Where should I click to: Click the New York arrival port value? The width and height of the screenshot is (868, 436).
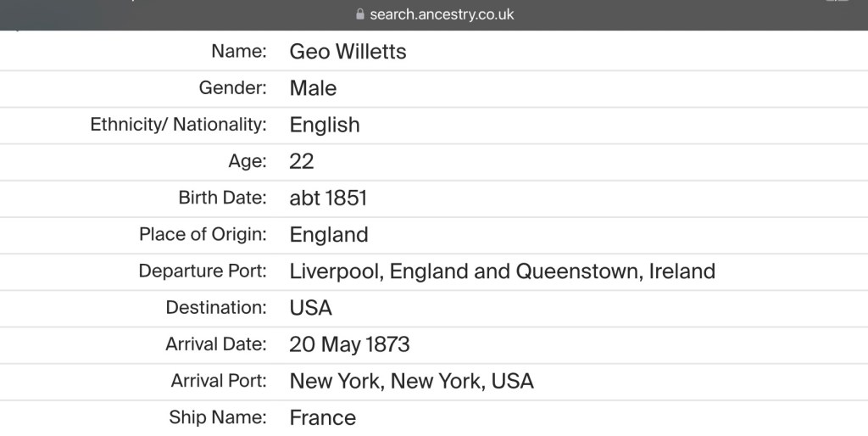[411, 381]
